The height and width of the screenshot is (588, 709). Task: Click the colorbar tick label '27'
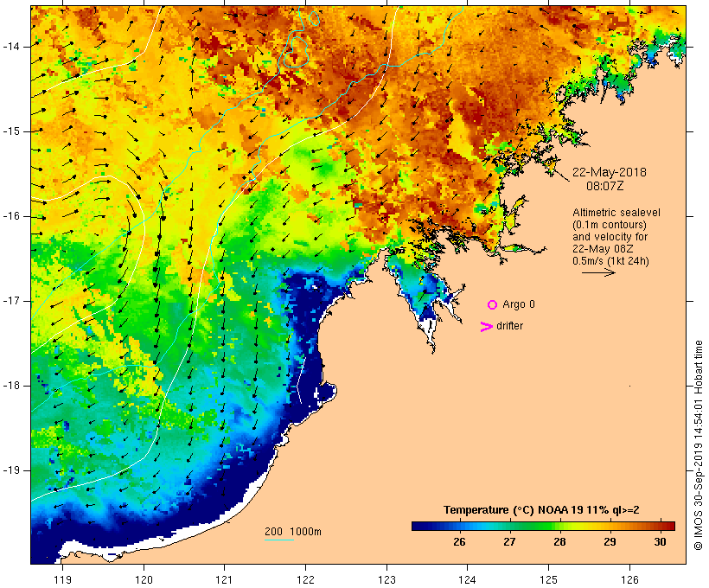point(509,542)
